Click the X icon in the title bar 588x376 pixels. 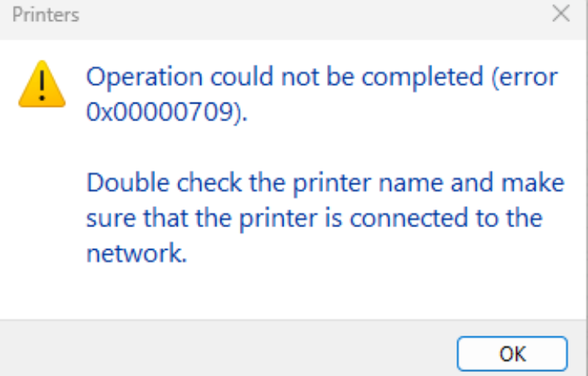(x=561, y=14)
